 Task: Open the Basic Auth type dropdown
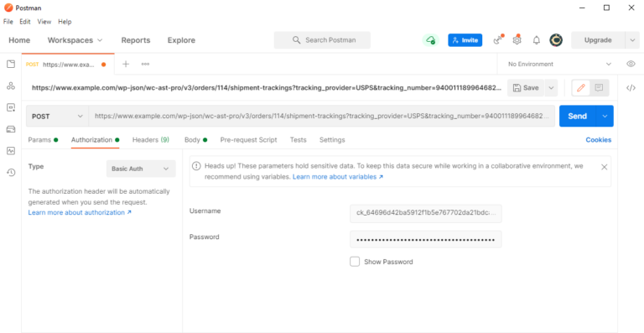[x=141, y=169]
